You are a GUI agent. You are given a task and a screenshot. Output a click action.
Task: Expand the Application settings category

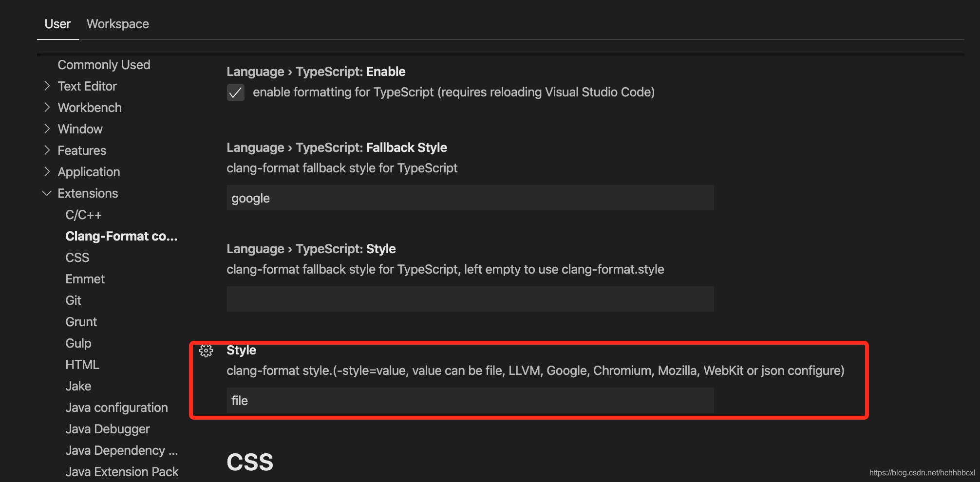pyautogui.click(x=89, y=171)
